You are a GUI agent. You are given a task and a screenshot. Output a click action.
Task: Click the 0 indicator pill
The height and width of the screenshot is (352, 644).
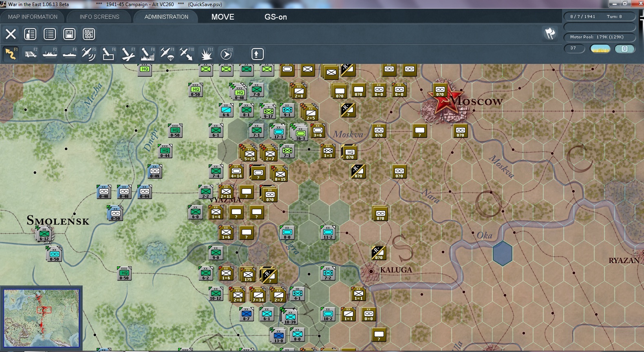pos(624,49)
